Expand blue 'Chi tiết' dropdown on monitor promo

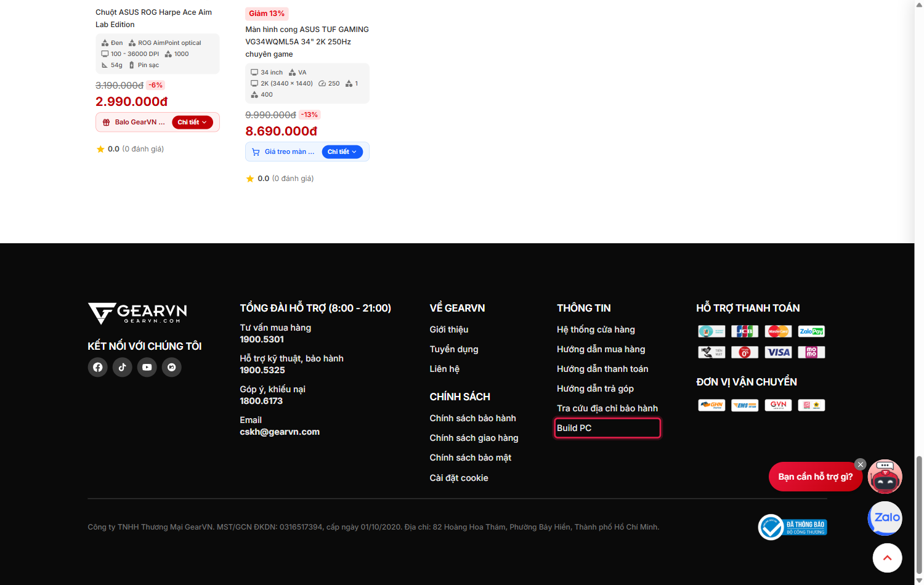(x=342, y=152)
